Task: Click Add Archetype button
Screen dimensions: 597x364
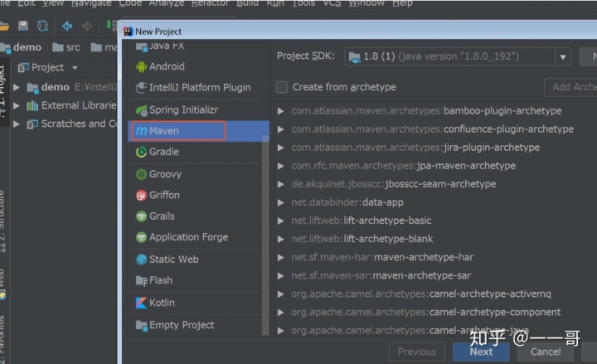Action: coord(570,87)
